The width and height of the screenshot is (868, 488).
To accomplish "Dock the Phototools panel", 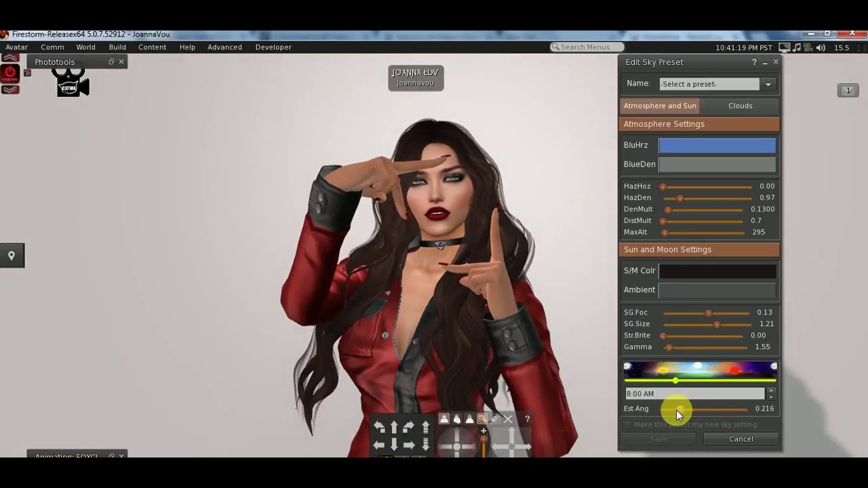I will point(111,62).
